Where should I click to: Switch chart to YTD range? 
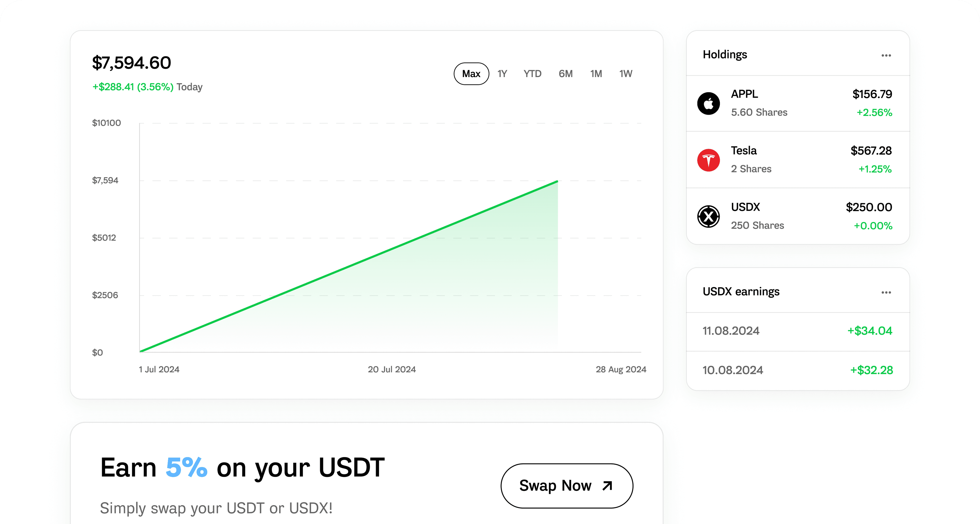[532, 74]
